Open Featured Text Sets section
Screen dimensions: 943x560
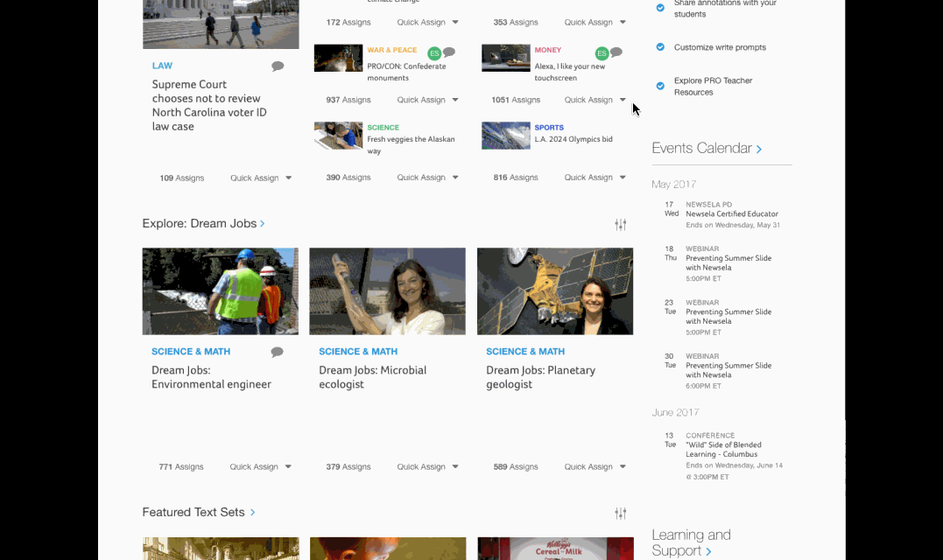pos(199,513)
